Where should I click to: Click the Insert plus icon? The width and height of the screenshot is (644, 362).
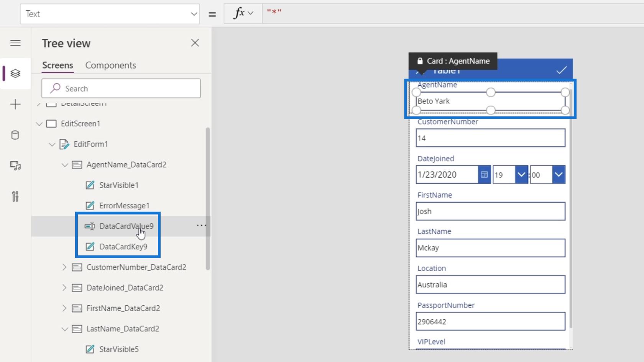15,104
